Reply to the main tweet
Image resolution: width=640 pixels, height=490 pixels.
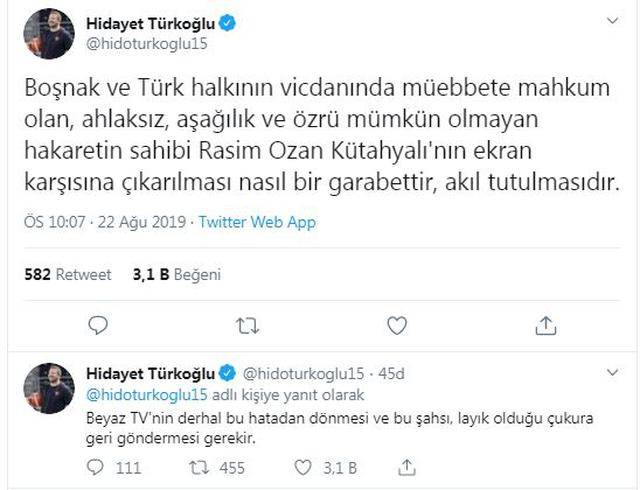pyautogui.click(x=98, y=325)
